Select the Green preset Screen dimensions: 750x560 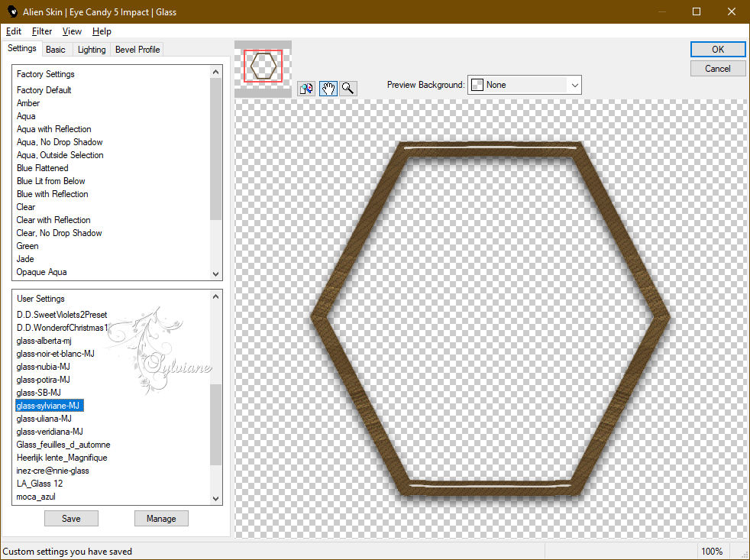[27, 245]
